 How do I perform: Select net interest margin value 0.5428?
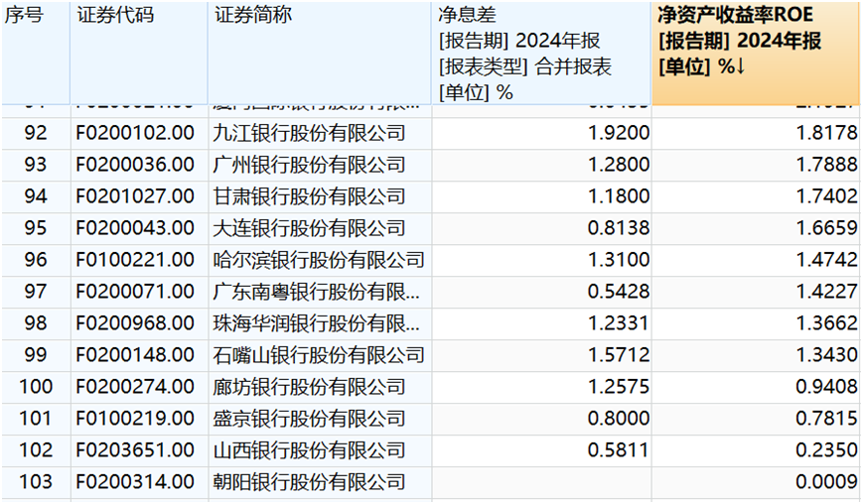(x=619, y=292)
